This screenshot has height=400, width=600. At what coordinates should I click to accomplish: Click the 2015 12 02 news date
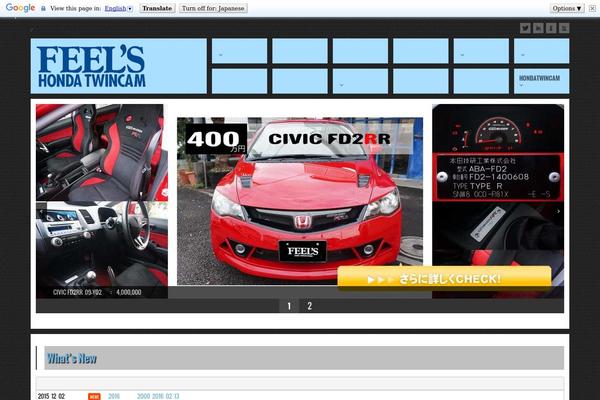click(x=51, y=396)
